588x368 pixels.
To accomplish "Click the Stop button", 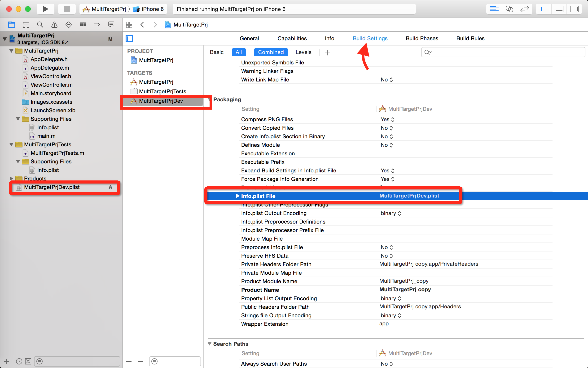I will [67, 9].
